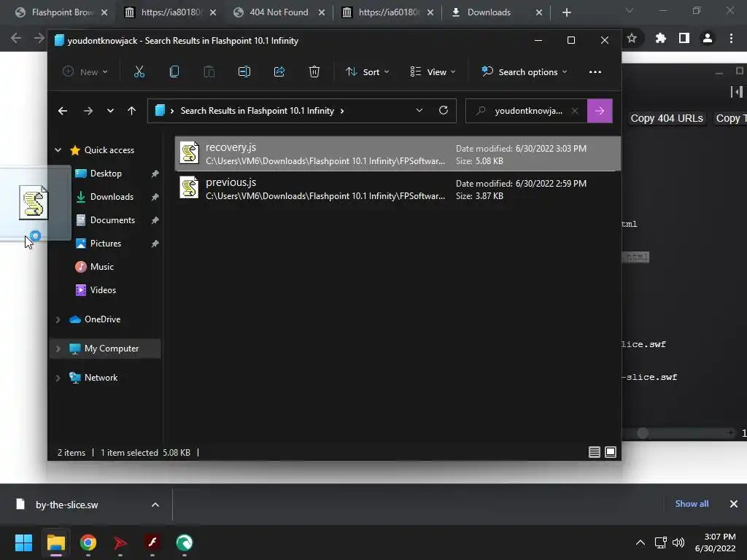747x560 pixels.
Task: Switch to 404 Not Found Chrome tab
Action: pyautogui.click(x=279, y=12)
